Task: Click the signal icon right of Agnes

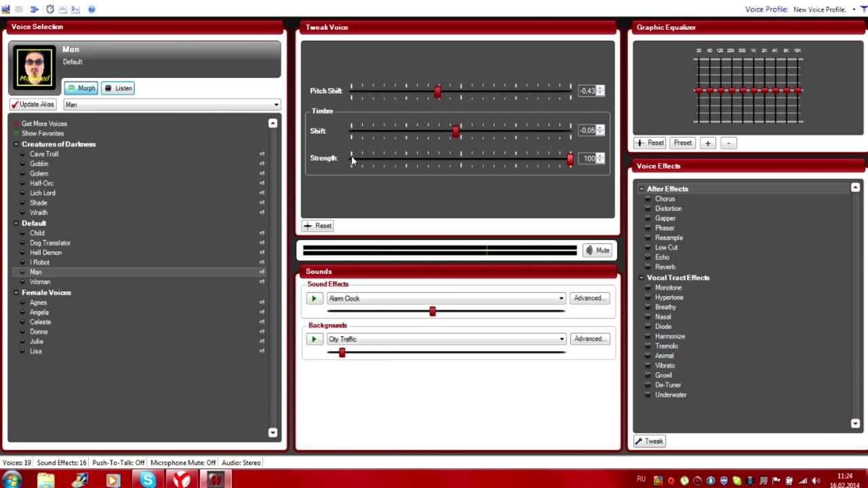Action: click(x=262, y=302)
